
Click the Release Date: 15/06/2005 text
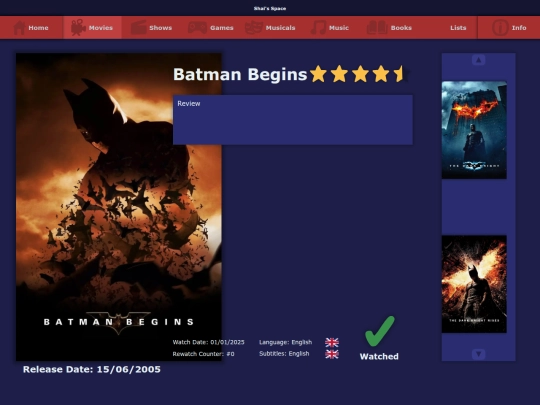92,369
